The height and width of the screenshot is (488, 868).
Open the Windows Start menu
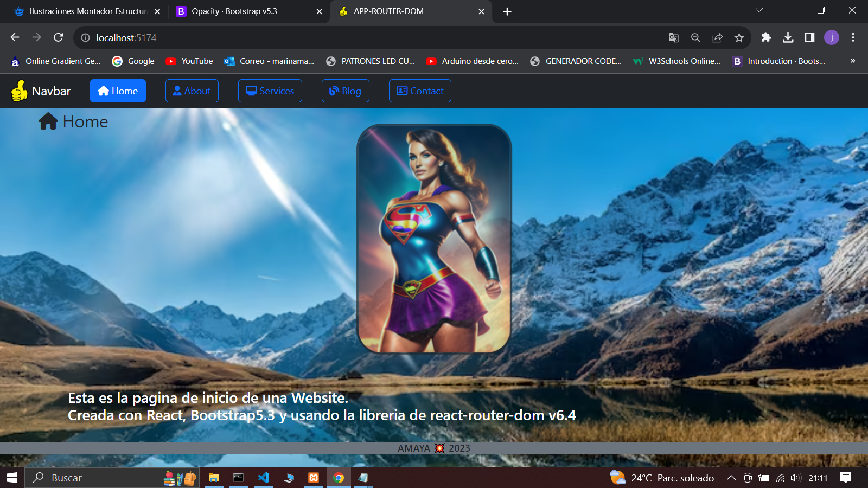click(12, 478)
